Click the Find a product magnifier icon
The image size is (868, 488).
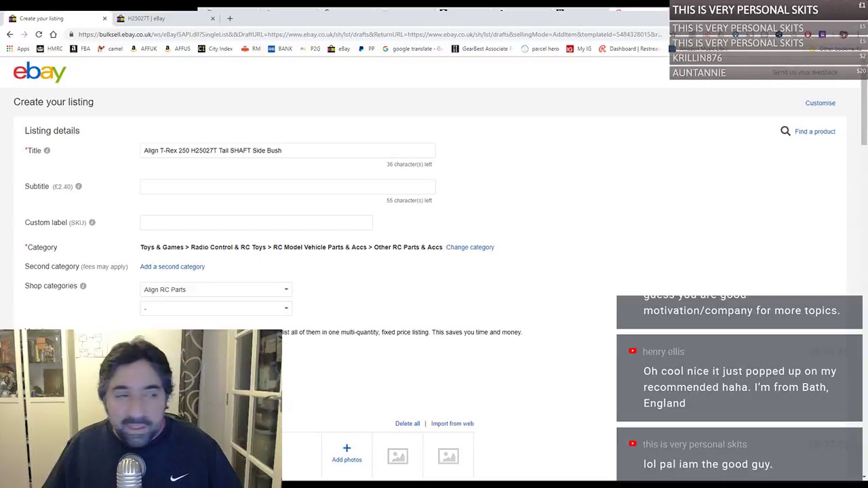[785, 131]
